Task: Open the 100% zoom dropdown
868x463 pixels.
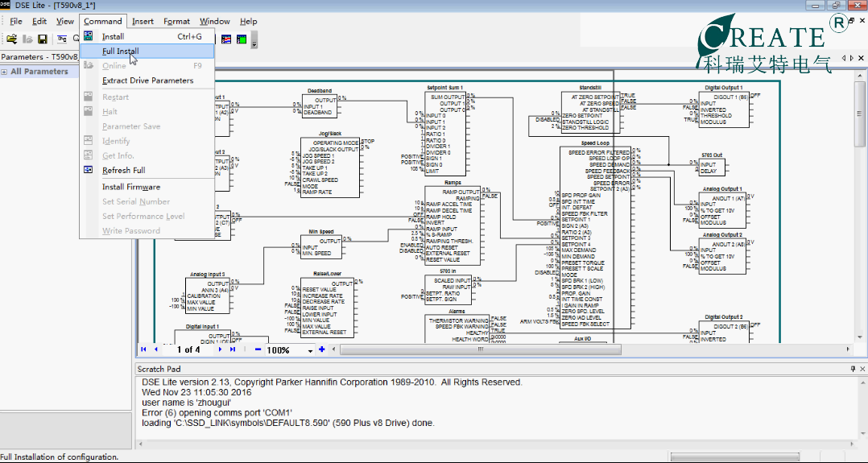Action: [x=311, y=350]
